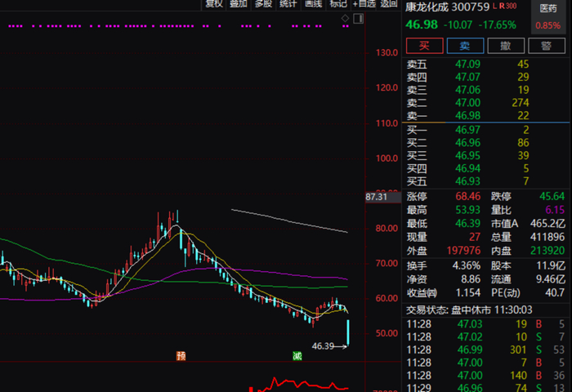Click the diamond marker icon above the chart
572x392 pixels.
point(345,18)
